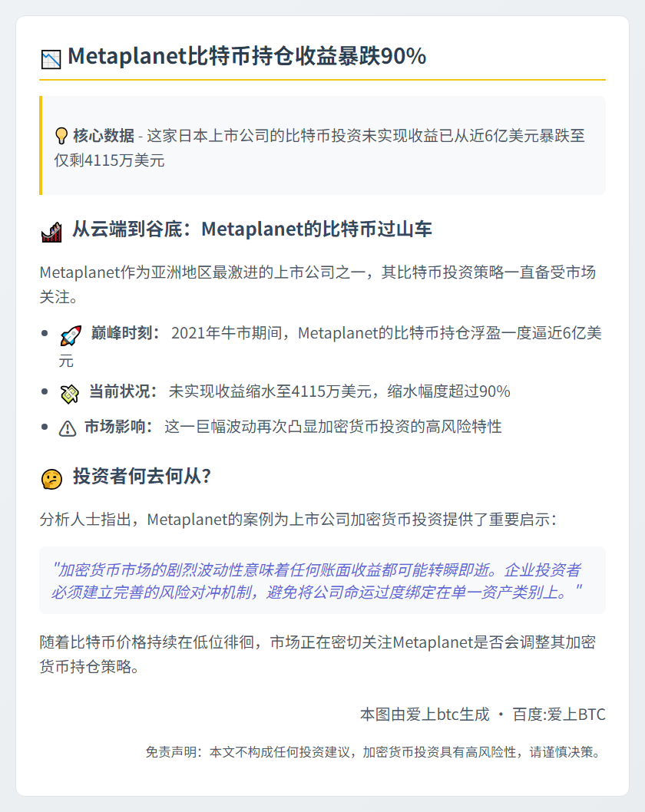Click the headline Metaplanet比特币持仓收益暴跌90%
The width and height of the screenshot is (645, 812).
(246, 57)
